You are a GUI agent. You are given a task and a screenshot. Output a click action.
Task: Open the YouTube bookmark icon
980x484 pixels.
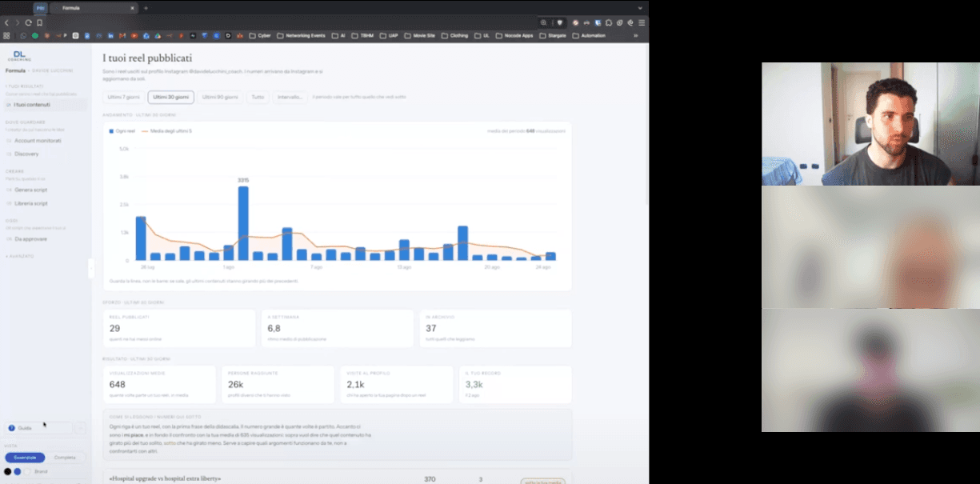134,35
